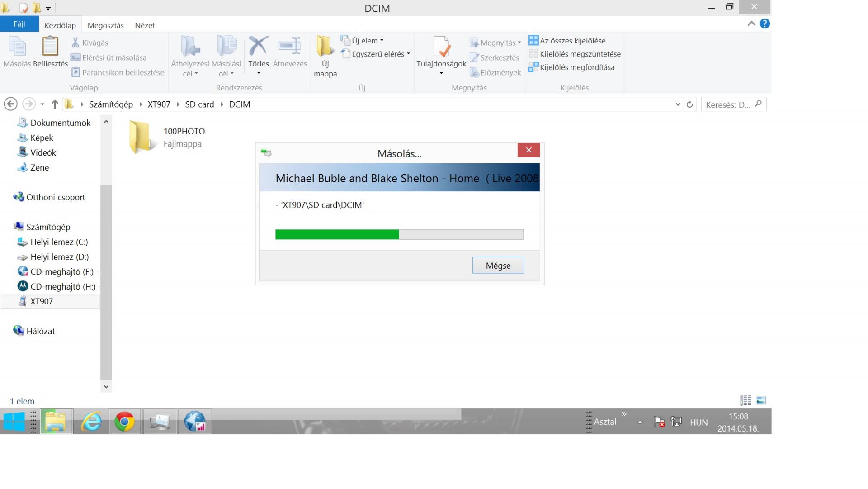The height and width of the screenshot is (489, 868).
Task: Select Helyi lemez (D:) drive
Action: [53, 257]
